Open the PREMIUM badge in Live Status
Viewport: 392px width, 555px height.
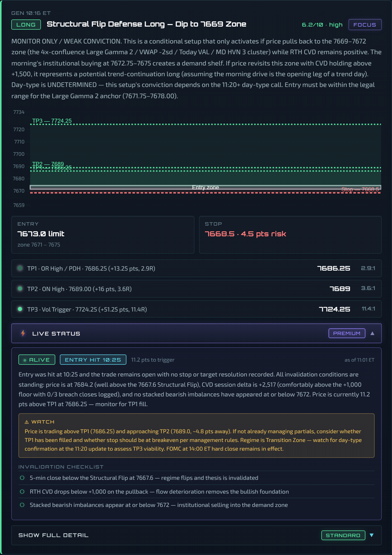(347, 333)
